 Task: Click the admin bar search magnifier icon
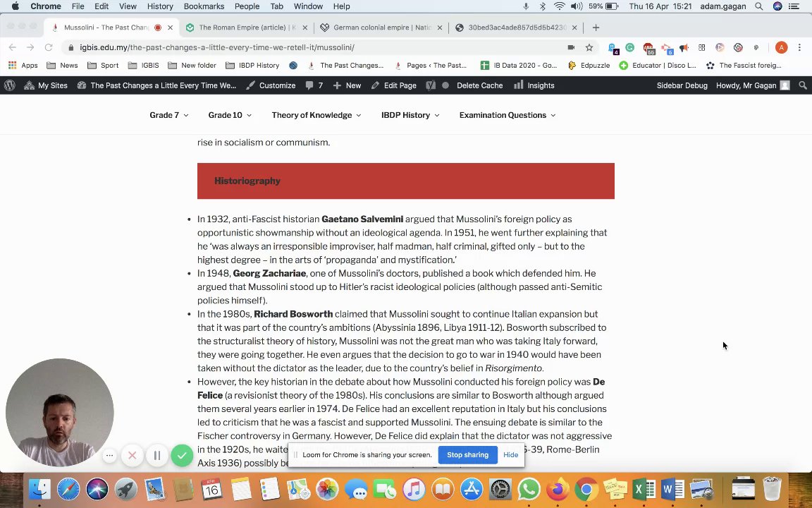[x=803, y=85]
